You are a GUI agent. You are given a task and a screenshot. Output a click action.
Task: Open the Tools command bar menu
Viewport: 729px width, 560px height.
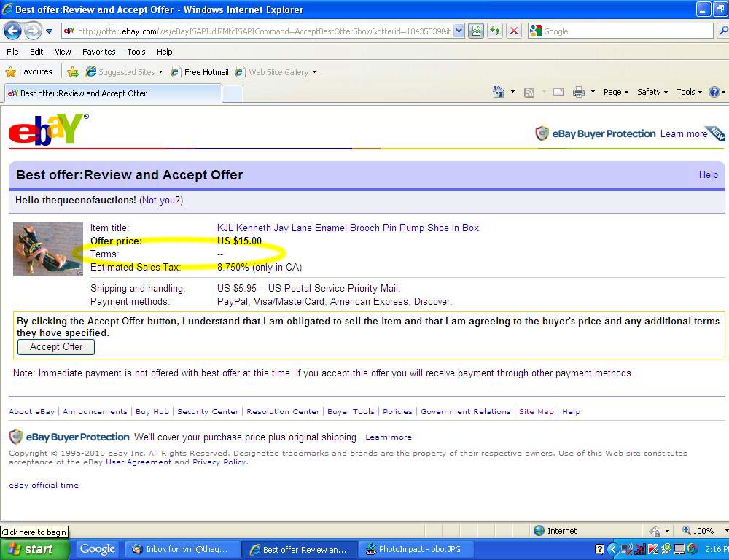(689, 92)
